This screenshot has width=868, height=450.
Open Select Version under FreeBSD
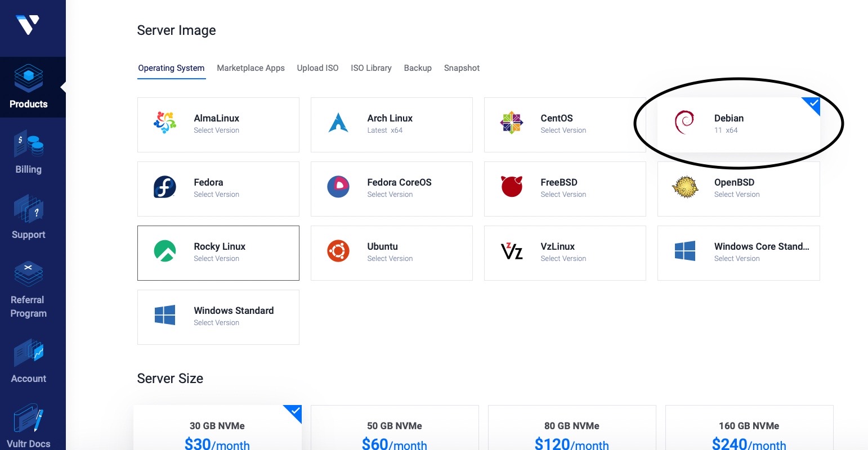coord(563,195)
